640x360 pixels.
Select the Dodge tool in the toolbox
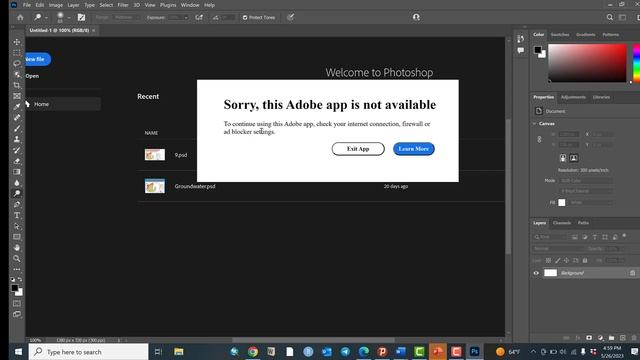pos(17,193)
